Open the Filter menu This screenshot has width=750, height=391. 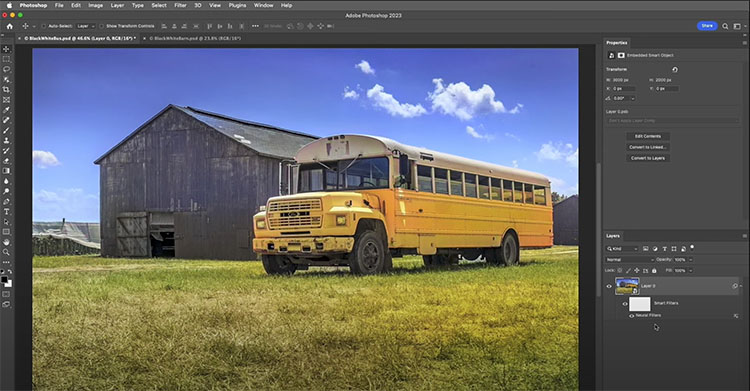pyautogui.click(x=180, y=5)
